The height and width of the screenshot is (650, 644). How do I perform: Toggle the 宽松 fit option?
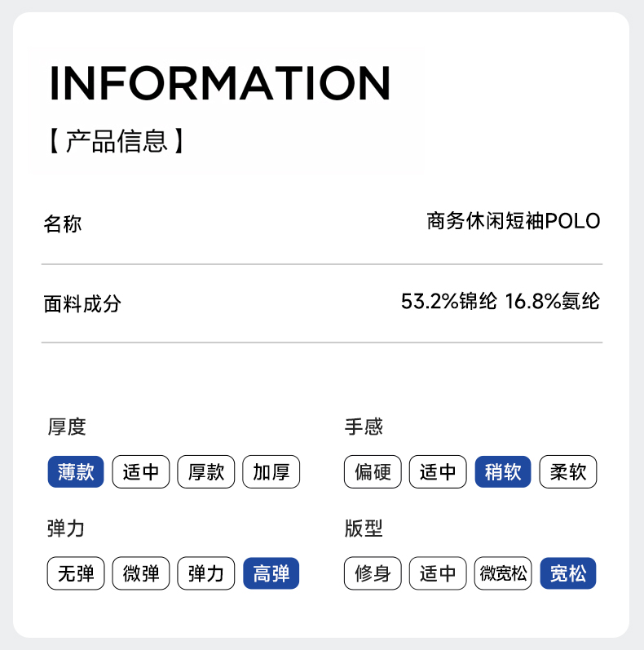568,573
